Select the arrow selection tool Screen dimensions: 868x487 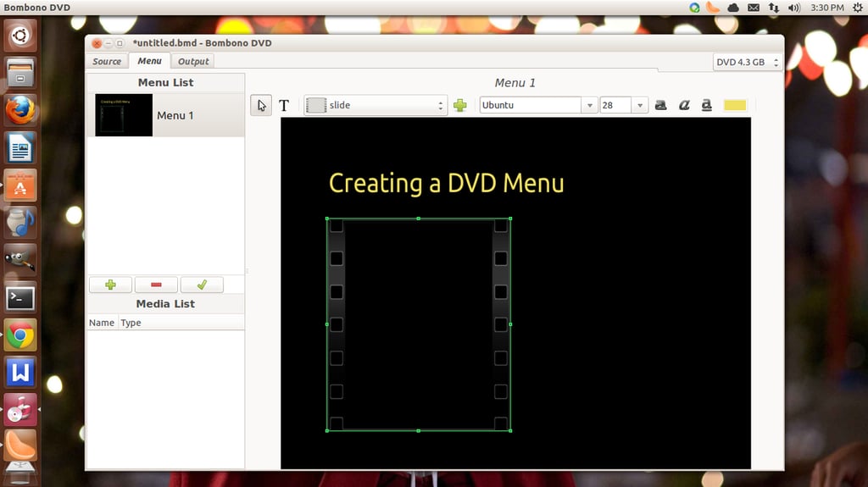pos(261,105)
